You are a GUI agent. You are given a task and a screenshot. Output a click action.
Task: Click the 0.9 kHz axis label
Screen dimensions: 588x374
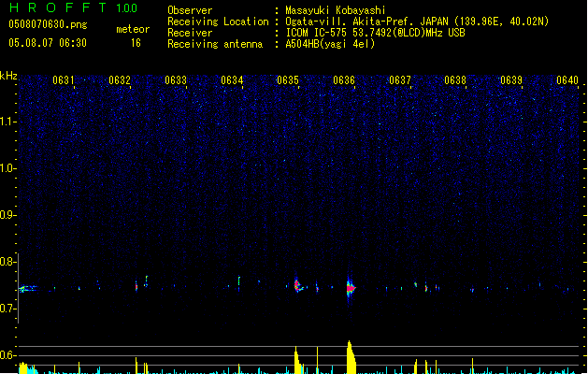(8, 215)
